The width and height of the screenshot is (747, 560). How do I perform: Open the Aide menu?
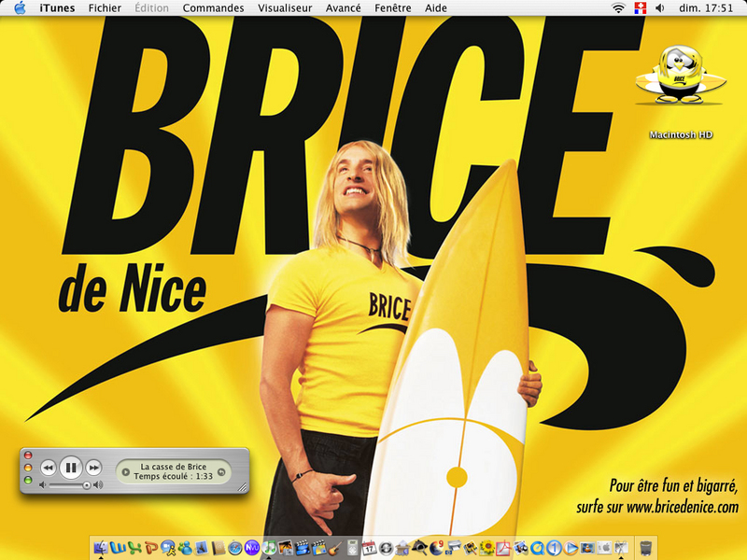tap(436, 8)
